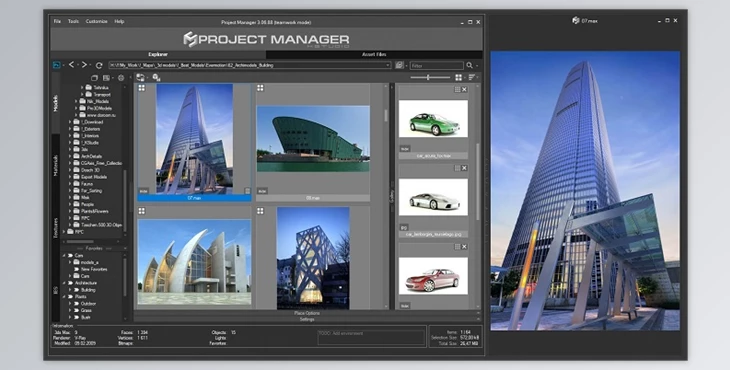Click the grid icon on red car item
This screenshot has width=730, height=370.
coord(457,247)
